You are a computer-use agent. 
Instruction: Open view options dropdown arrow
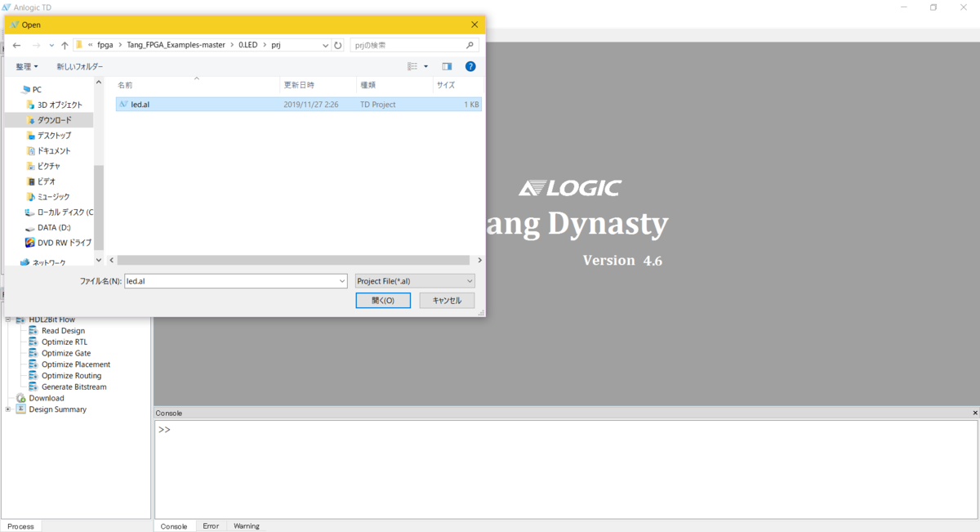pos(425,66)
